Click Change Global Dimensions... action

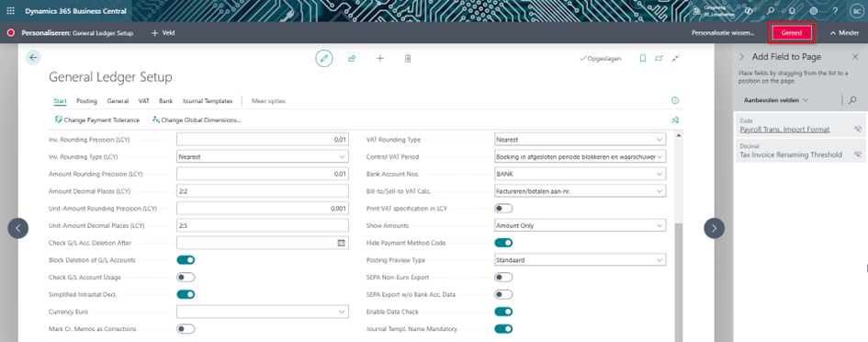point(197,120)
